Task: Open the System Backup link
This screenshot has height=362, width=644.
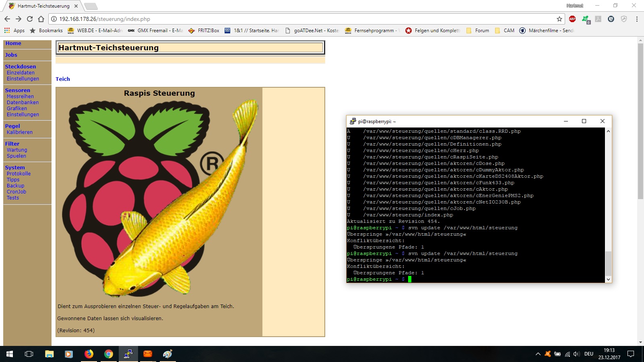Action: click(15, 186)
